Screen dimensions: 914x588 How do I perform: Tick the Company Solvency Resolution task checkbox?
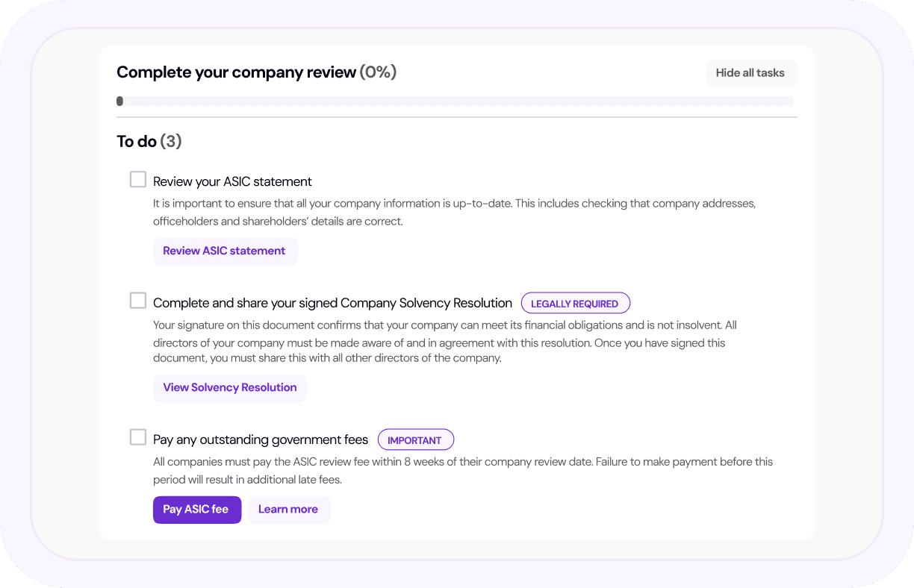coord(138,301)
